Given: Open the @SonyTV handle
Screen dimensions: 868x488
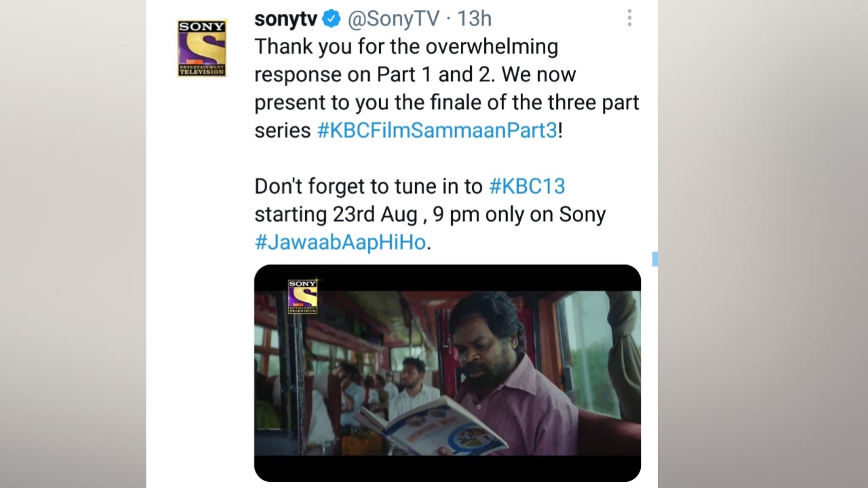Looking at the screenshot, I should coord(393,19).
